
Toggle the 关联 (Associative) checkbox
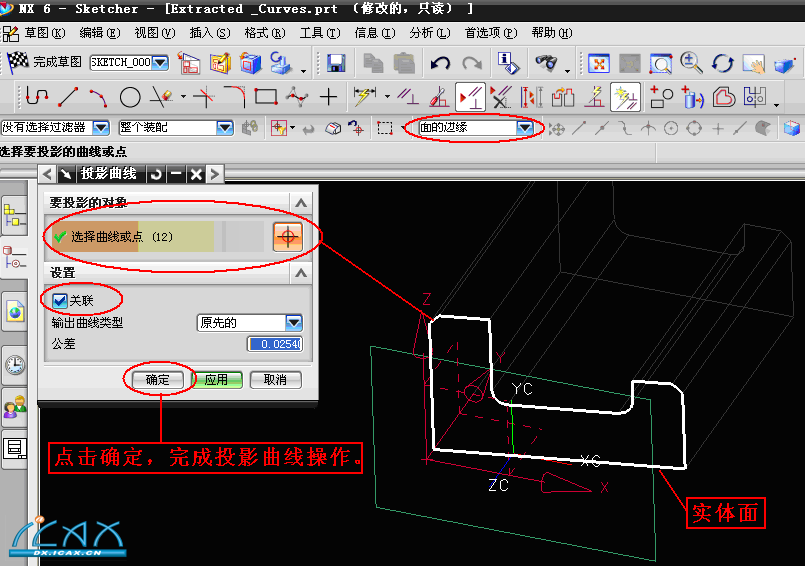(60, 299)
